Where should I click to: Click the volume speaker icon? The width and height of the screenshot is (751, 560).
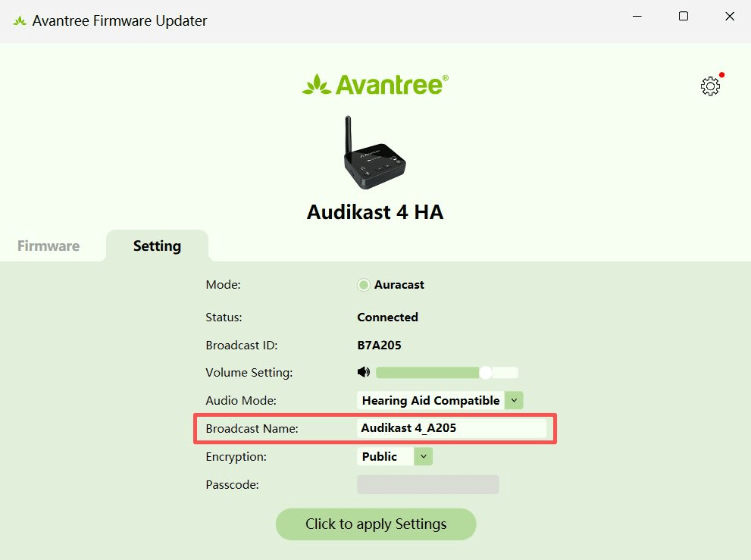pos(364,372)
